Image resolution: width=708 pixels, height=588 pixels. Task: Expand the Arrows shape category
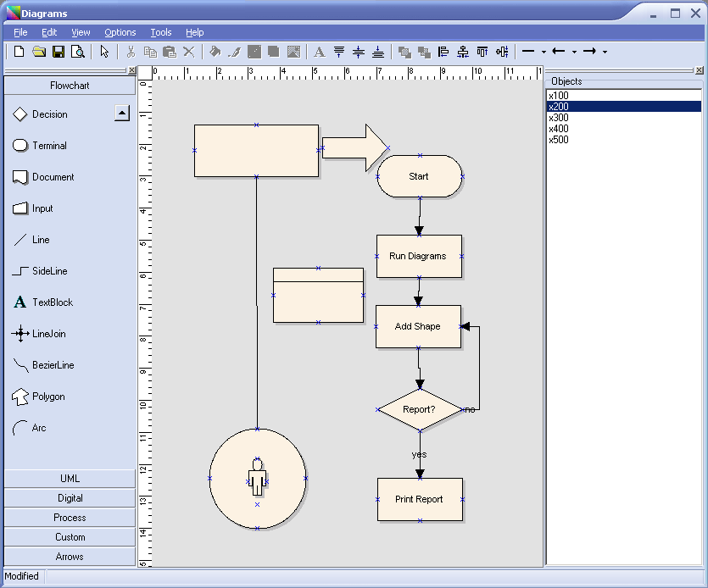coord(70,557)
